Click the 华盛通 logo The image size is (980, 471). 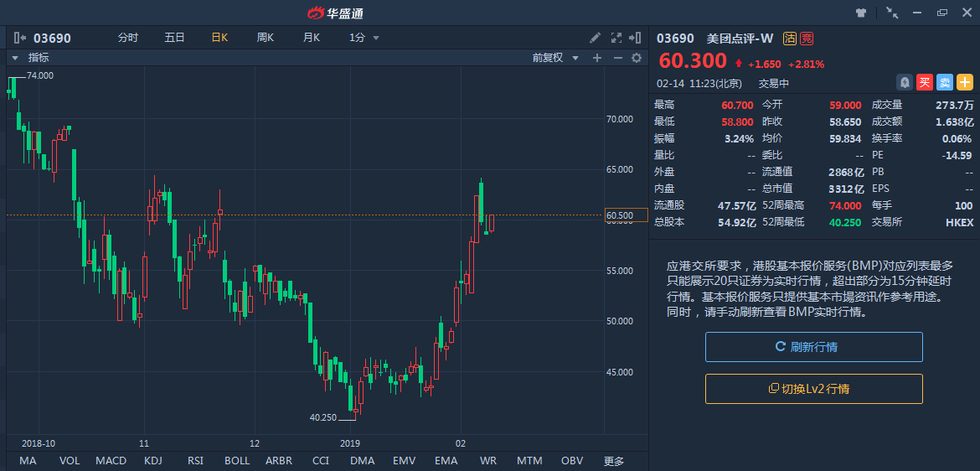(335, 13)
